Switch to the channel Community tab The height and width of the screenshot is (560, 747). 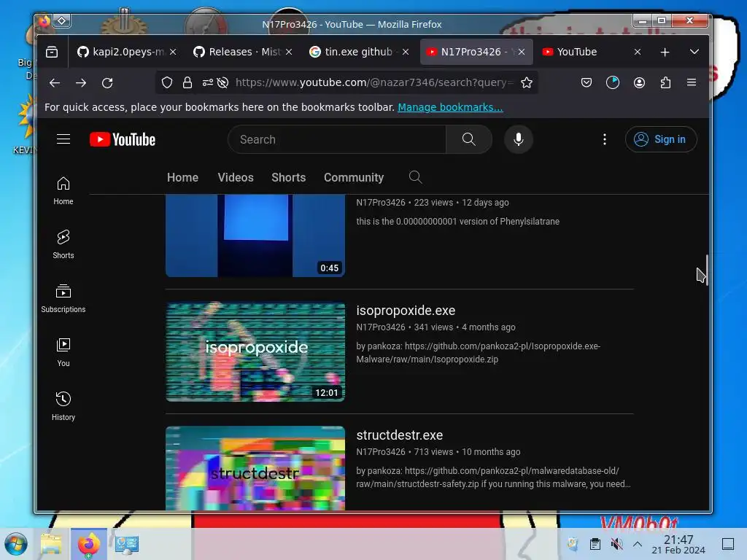coord(354,177)
